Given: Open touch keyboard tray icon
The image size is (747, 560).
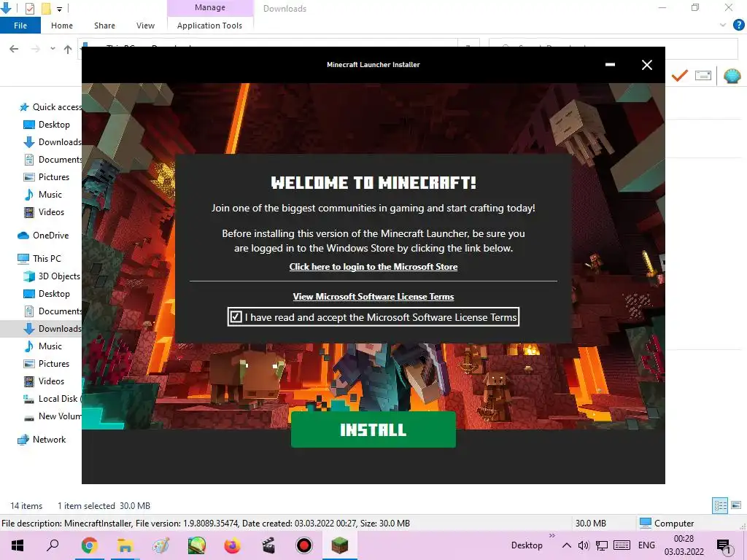Looking at the screenshot, I should coord(622,545).
